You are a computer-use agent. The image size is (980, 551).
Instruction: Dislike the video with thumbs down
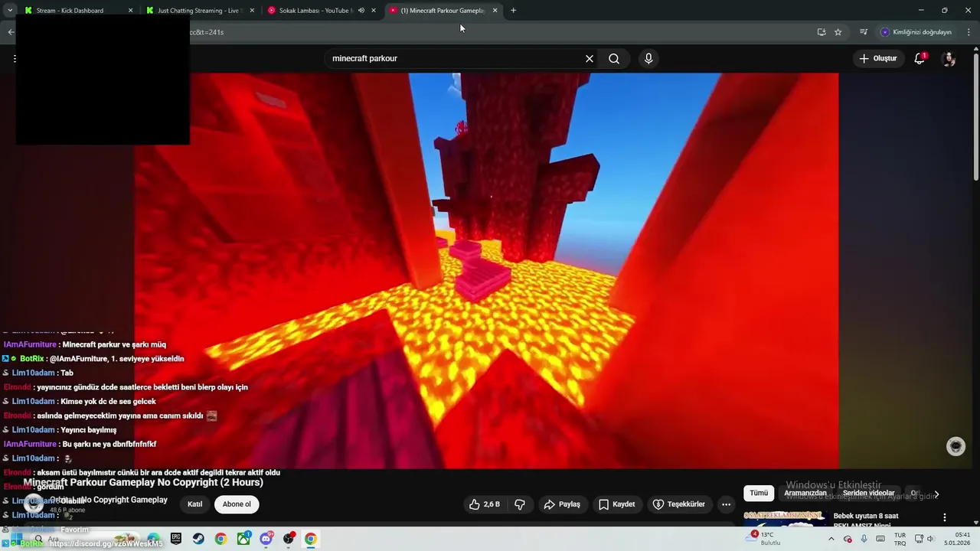(520, 504)
